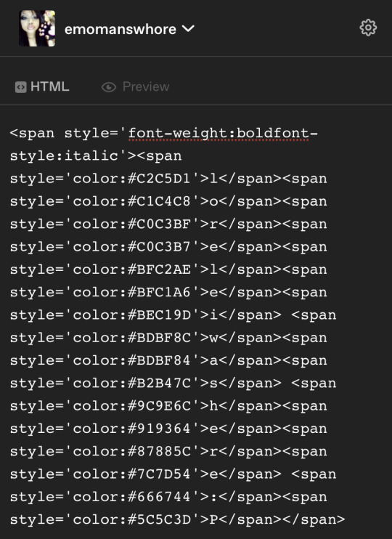The image size is (392, 539).
Task: Click the Preview eye icon
Action: (x=109, y=87)
